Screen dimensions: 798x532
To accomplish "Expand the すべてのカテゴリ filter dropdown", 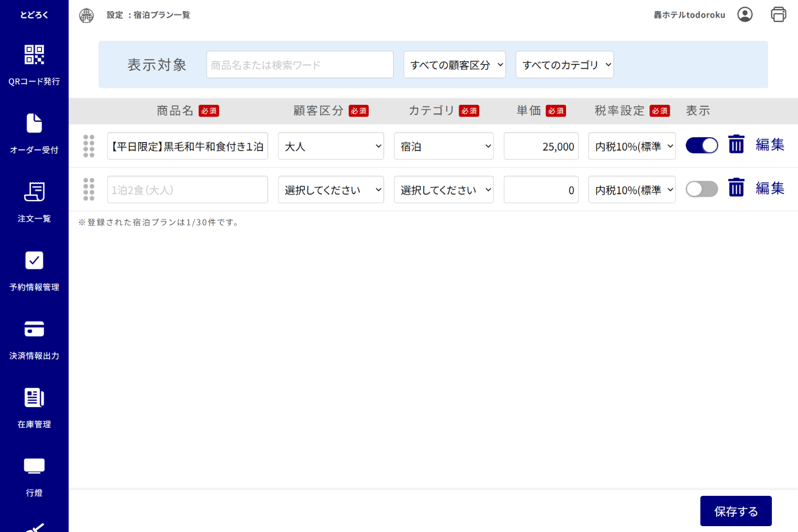I will point(564,65).
